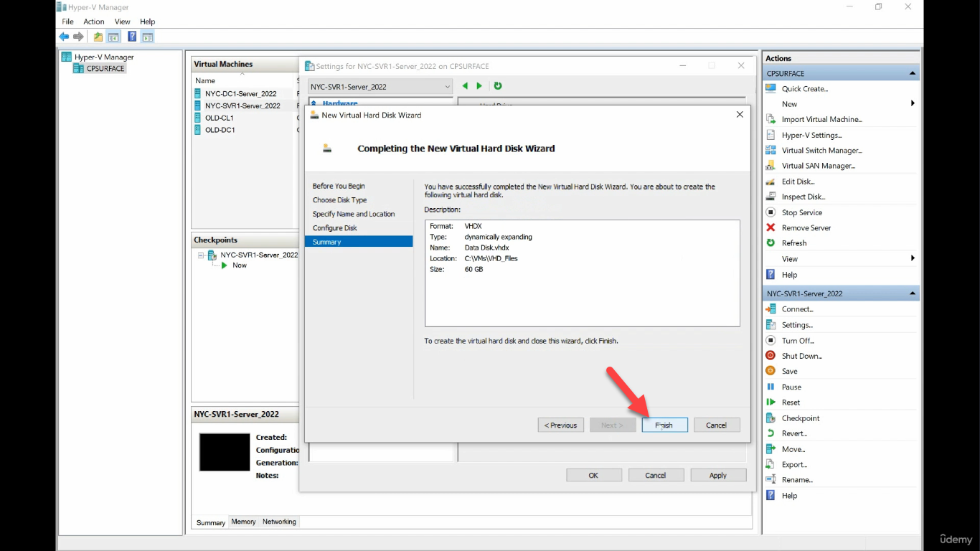Click the Checkpoint icon
Image resolution: width=980 pixels, height=551 pixels.
(x=771, y=418)
